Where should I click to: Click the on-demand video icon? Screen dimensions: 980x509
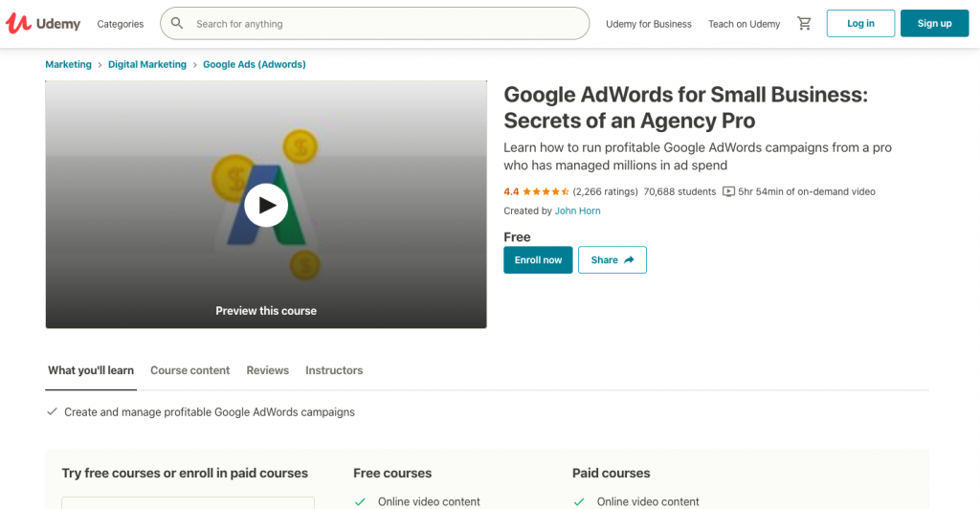[x=728, y=191]
